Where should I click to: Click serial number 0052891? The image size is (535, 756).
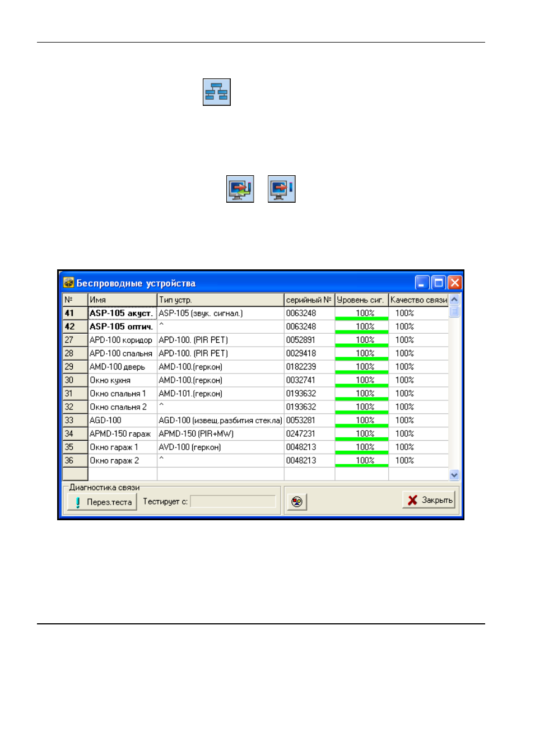(309, 340)
